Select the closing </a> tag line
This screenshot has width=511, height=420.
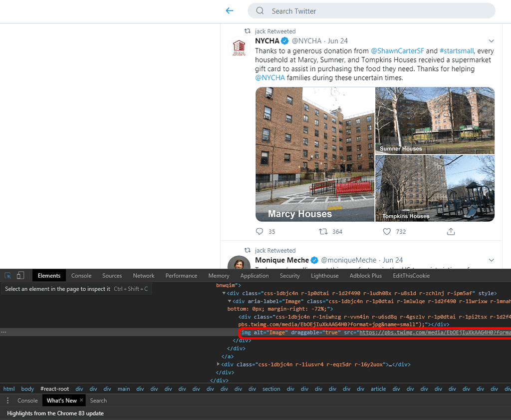click(228, 357)
